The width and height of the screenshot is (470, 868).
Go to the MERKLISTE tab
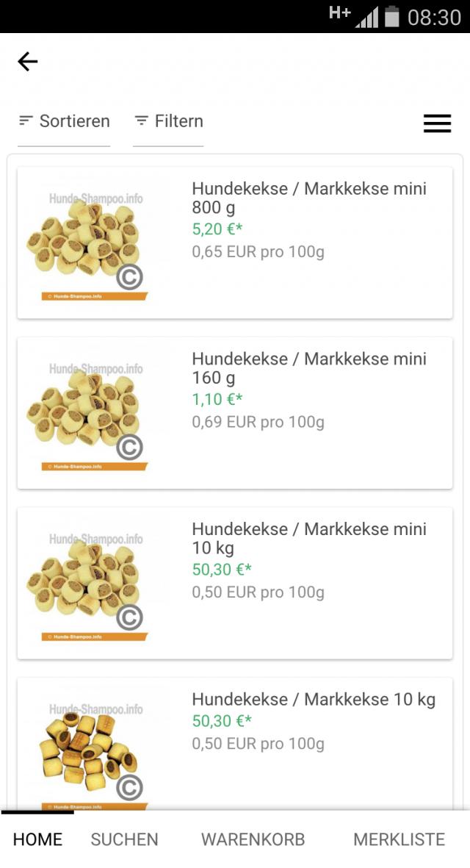[x=399, y=839]
